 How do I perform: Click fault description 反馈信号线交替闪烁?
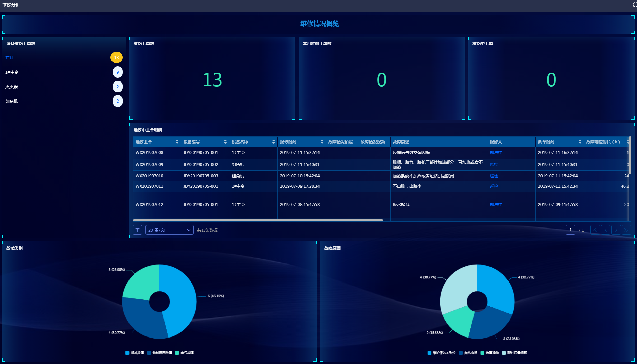click(411, 153)
